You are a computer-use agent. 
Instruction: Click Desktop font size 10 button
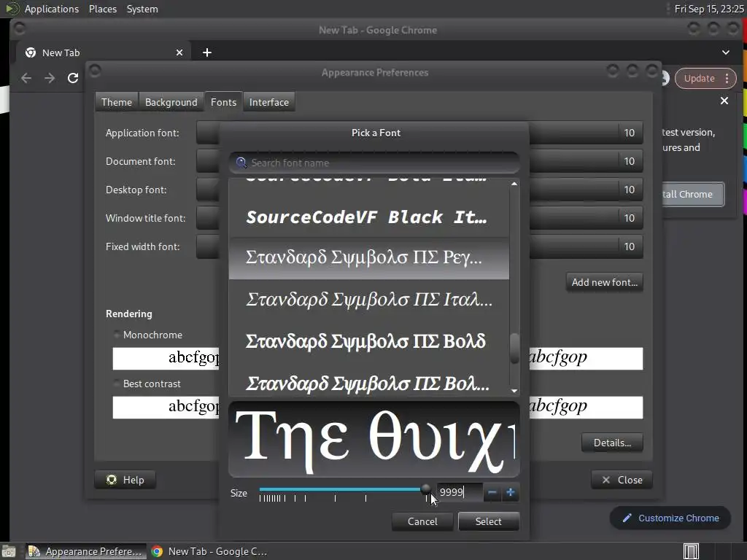(x=630, y=190)
